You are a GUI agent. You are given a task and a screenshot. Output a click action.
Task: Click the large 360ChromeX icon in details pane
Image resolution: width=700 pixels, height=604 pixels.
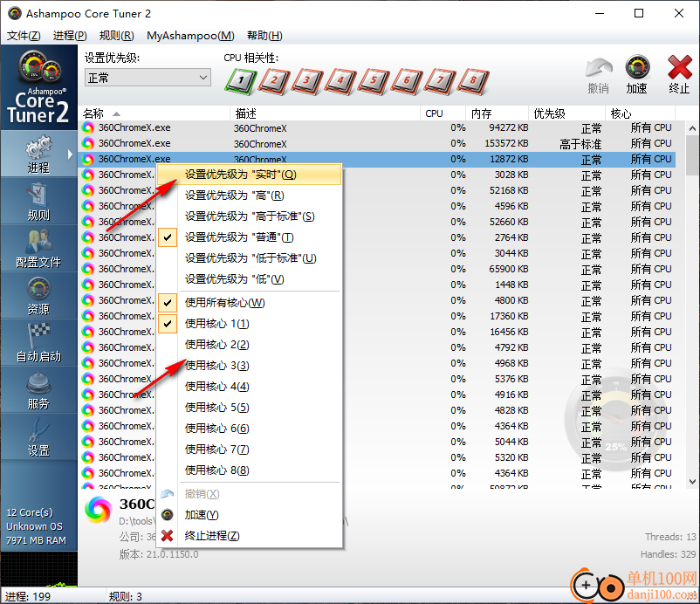pyautogui.click(x=99, y=510)
